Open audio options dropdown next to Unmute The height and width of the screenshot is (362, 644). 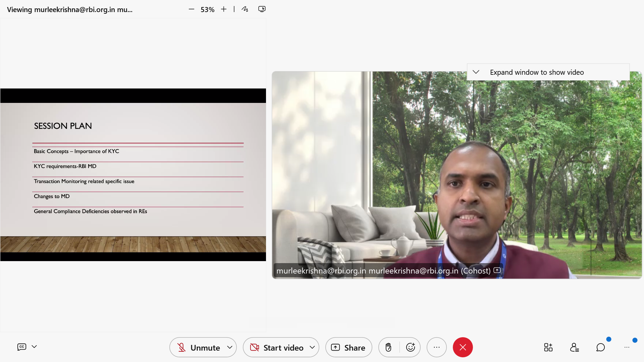230,347
